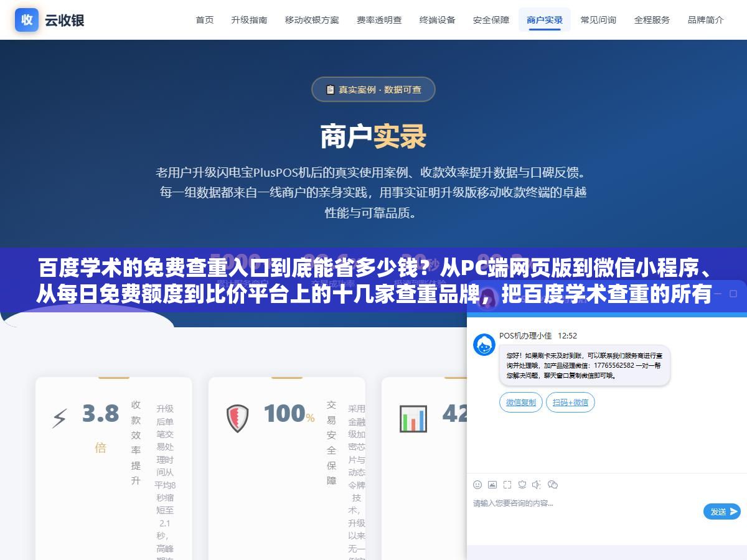Click the 扫码+微信 link button
Screen dimensions: 747x560
570,403
